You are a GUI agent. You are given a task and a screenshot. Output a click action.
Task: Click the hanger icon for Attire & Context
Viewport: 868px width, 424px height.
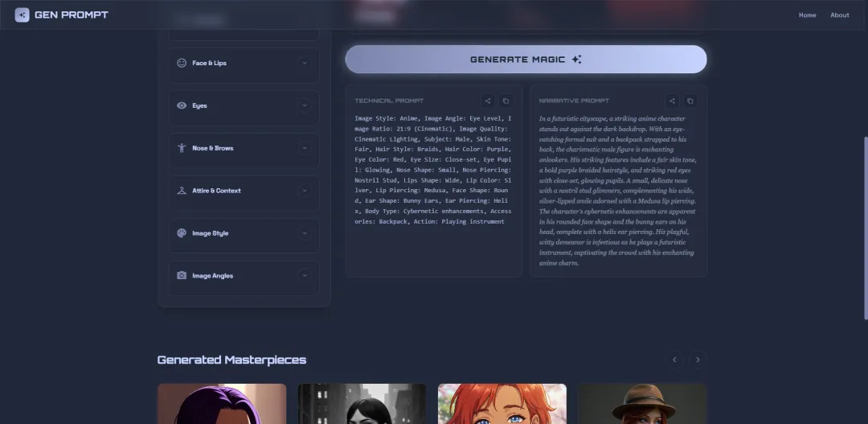pos(182,191)
